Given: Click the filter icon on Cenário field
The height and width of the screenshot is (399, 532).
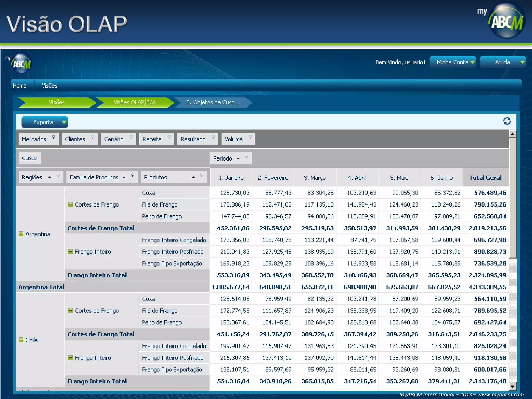Looking at the screenshot, I should coord(131,137).
